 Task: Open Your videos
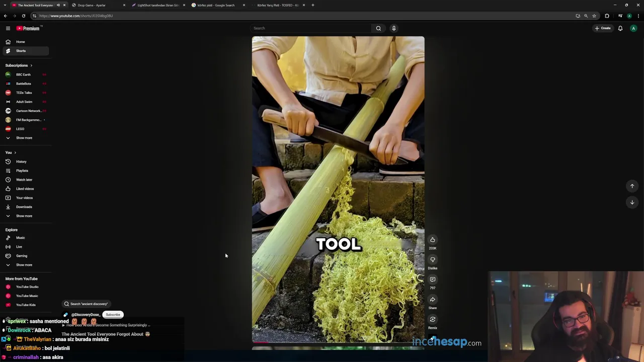(25, 198)
